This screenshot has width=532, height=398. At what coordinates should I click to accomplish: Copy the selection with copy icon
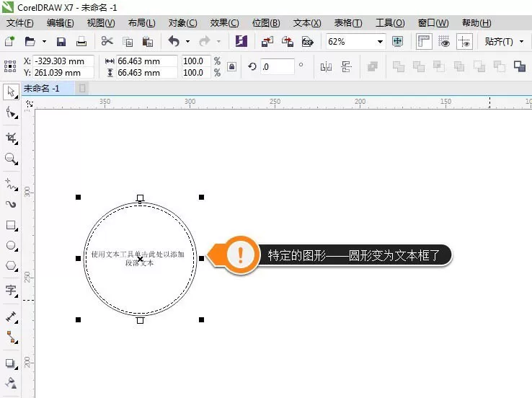tap(128, 42)
